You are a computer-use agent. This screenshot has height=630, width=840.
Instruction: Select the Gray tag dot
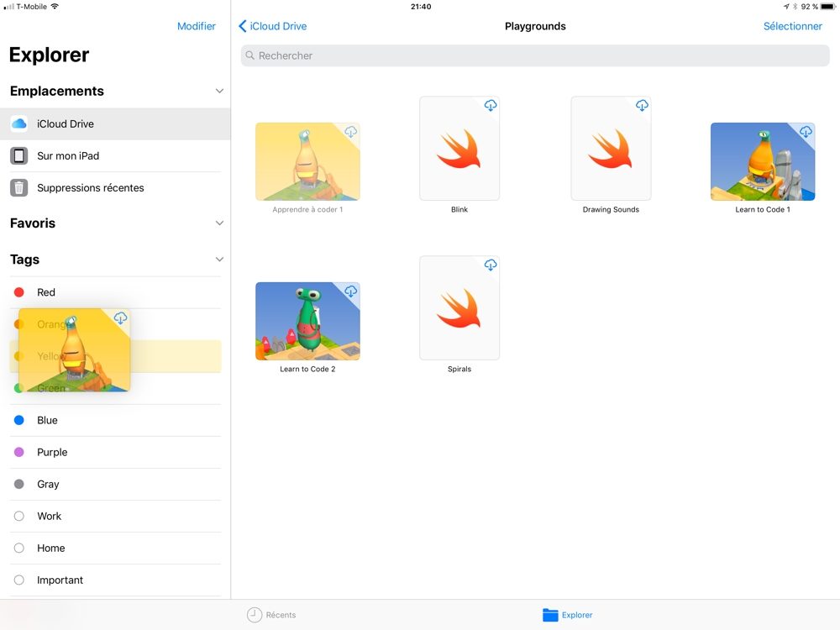pos(18,485)
